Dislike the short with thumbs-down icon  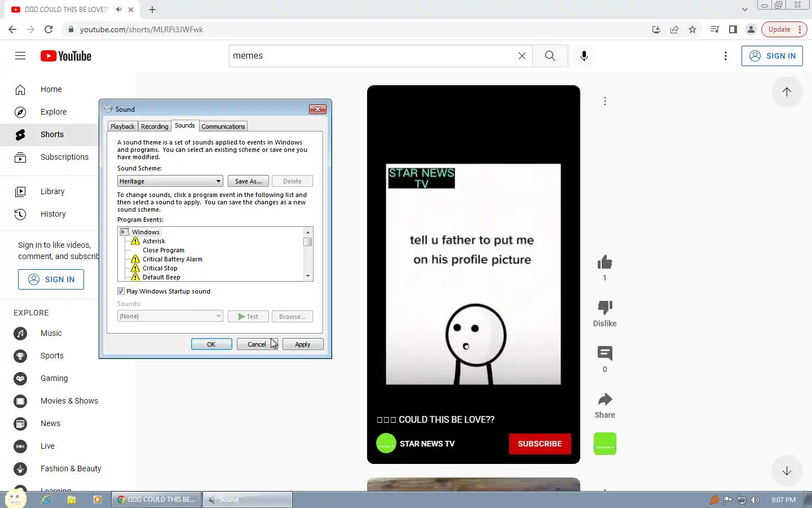(x=605, y=308)
